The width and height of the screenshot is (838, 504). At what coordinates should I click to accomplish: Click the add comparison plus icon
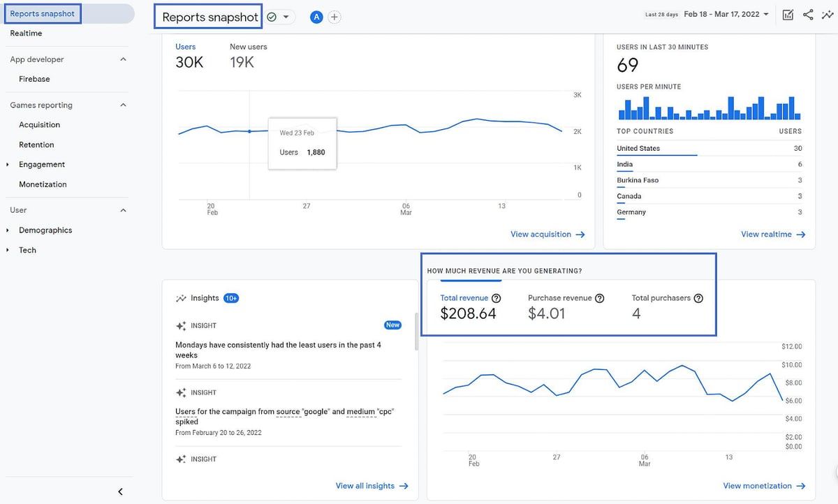tap(335, 17)
